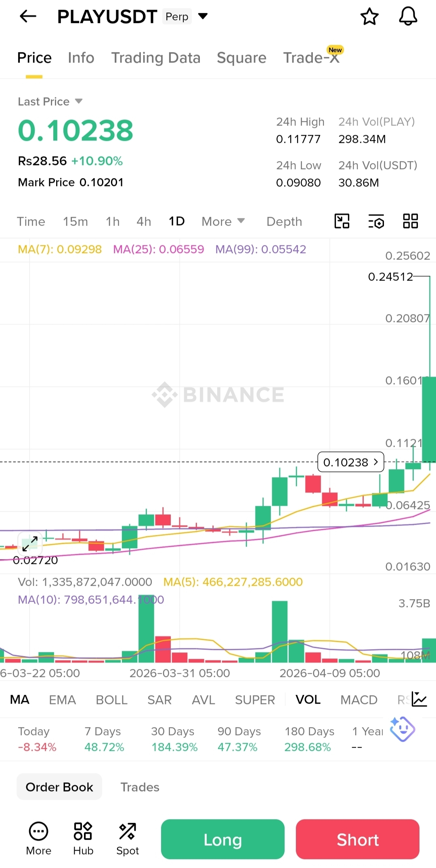Switch to the Trades list
Image resolution: width=436 pixels, height=868 pixels.
(140, 787)
